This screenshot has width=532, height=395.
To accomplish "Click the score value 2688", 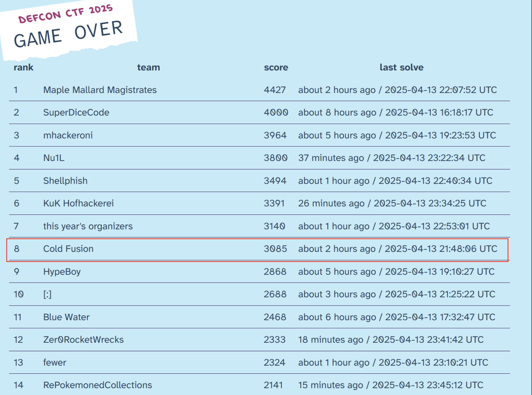I will (x=275, y=294).
